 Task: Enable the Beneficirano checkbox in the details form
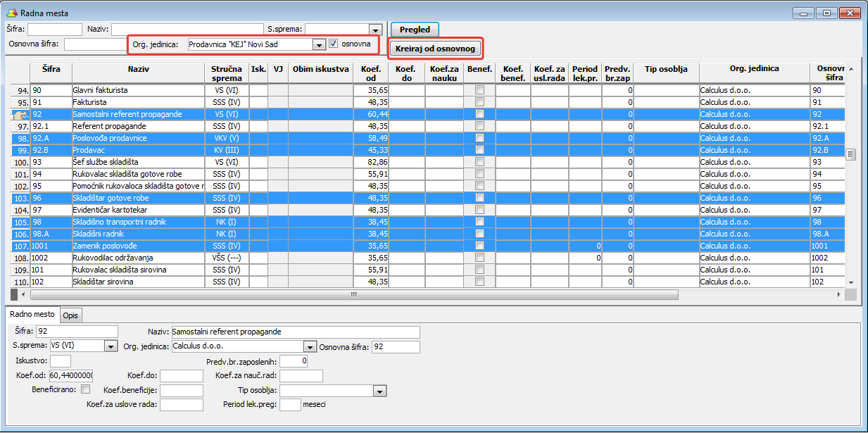point(86,389)
